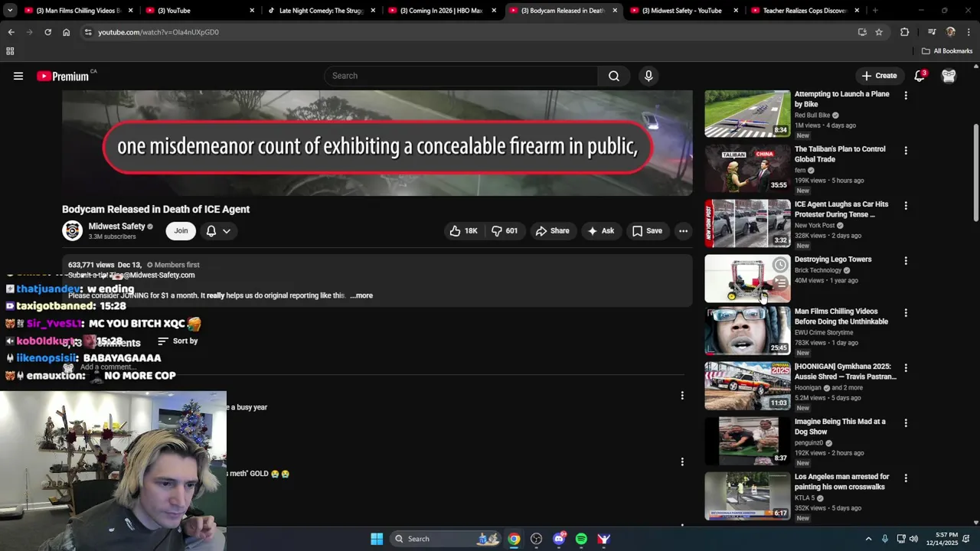Viewport: 980px width, 551px height.
Task: Open options menu for second comment
Action: pyautogui.click(x=682, y=461)
